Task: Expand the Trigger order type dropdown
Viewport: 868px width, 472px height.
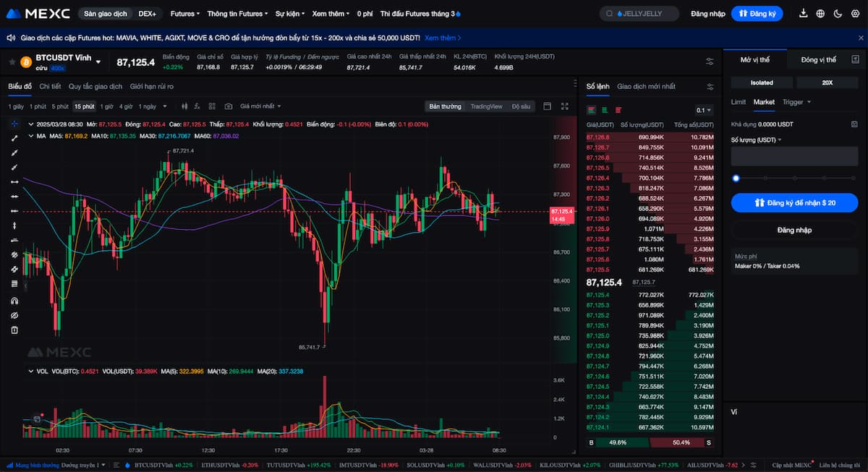Action: click(796, 102)
